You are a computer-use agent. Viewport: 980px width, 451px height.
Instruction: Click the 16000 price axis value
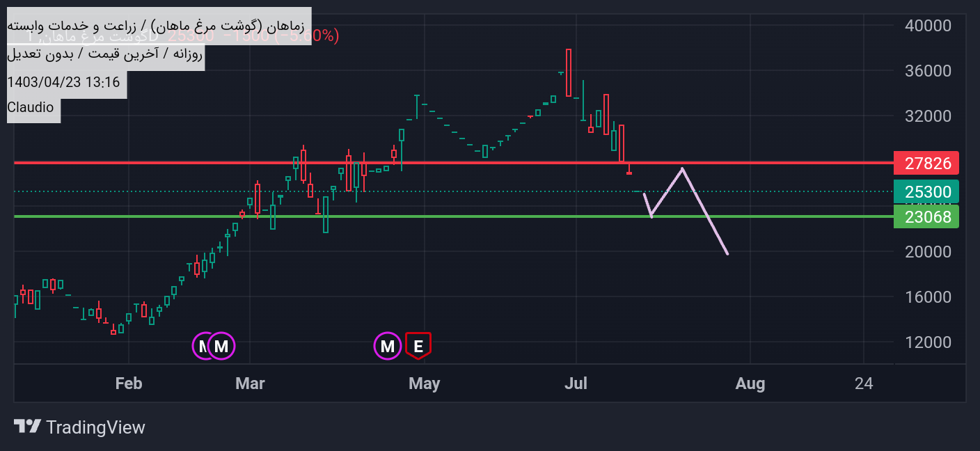click(x=928, y=297)
